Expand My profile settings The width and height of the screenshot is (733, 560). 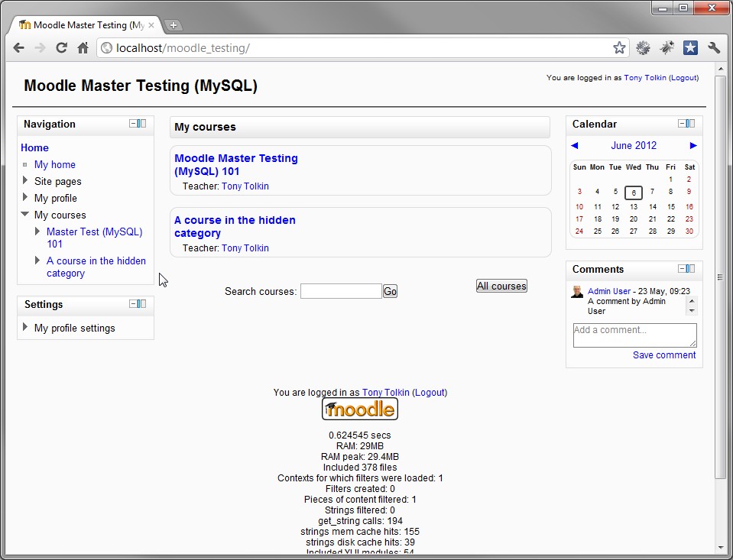click(25, 327)
